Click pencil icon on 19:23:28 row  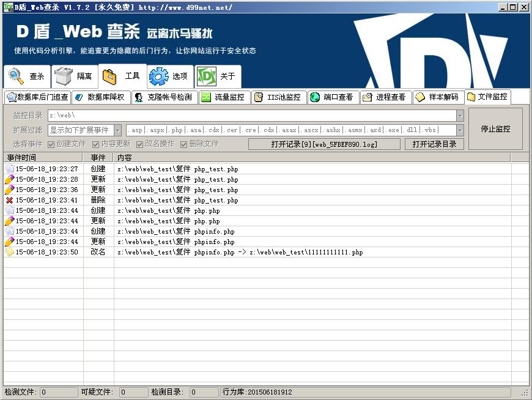[x=10, y=179]
